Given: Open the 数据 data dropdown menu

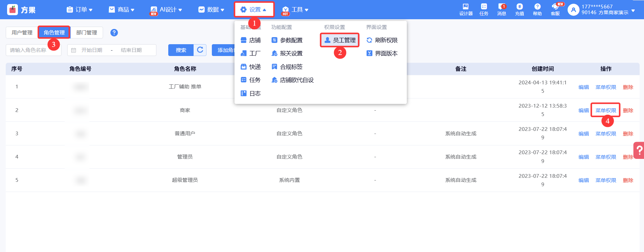Looking at the screenshot, I should tap(211, 10).
